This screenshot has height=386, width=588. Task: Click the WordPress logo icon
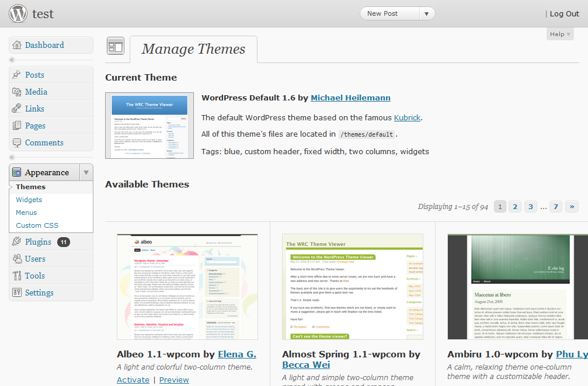coord(18,13)
